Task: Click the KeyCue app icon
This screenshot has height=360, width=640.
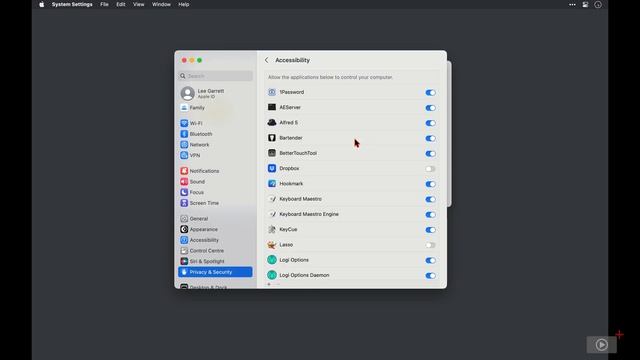Action: click(x=272, y=229)
